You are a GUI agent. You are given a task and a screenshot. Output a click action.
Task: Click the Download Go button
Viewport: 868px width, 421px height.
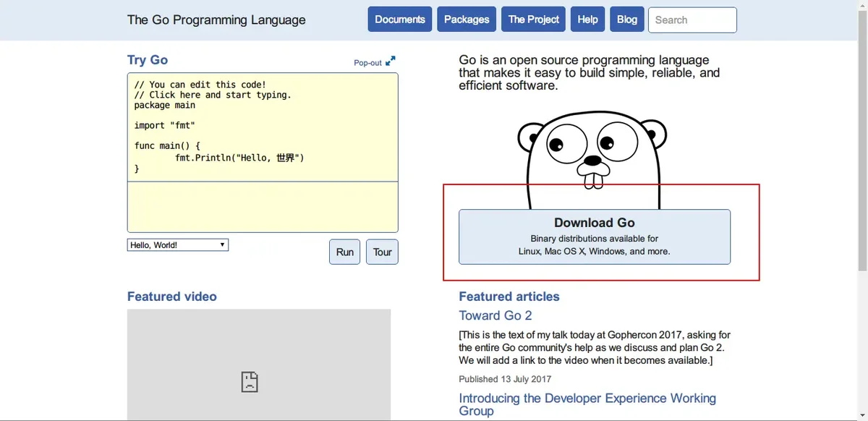[x=595, y=237]
